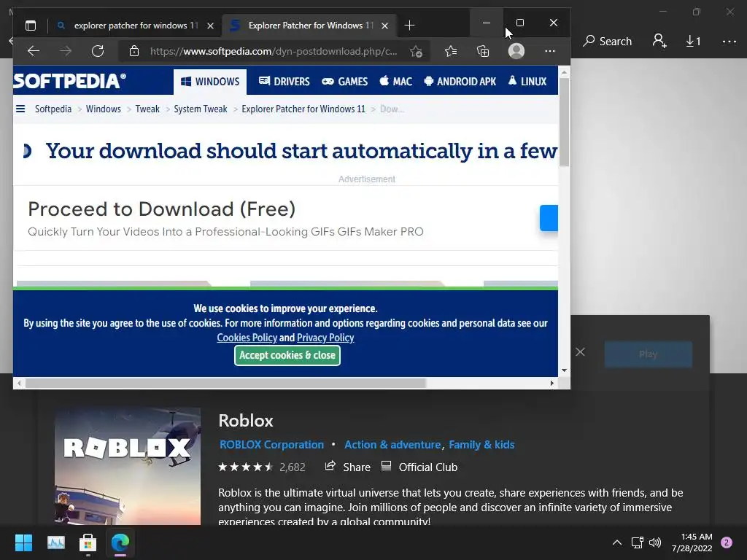Open Edge profile avatar

516,51
